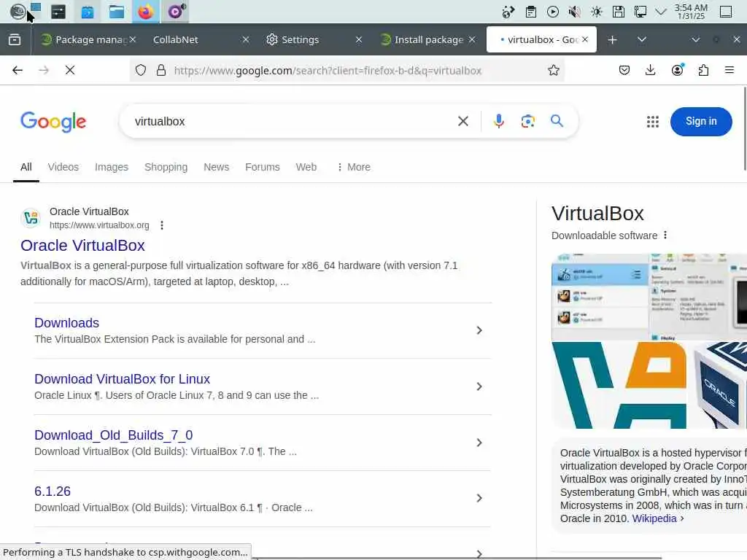Click the page vertical scrollbar
The image size is (747, 560).
pos(745,128)
